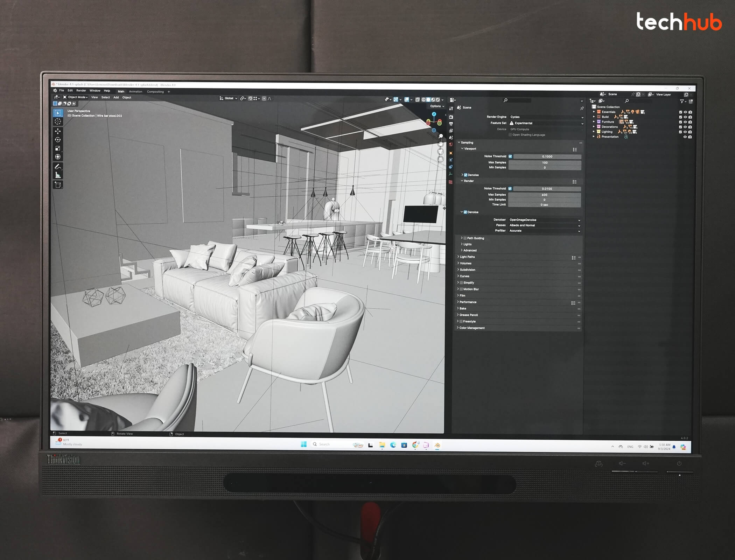Open Blender from the Windows taskbar

pos(437,446)
